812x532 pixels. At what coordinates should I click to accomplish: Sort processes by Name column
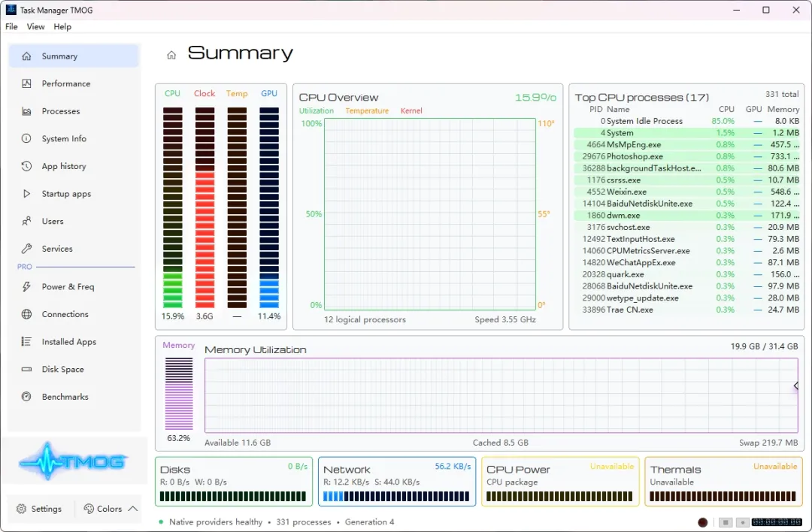618,109
